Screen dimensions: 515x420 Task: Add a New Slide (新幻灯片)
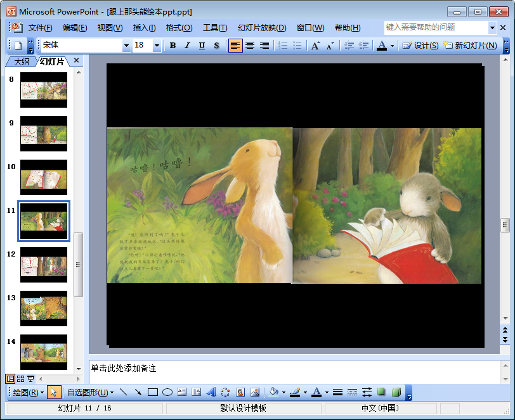[470, 45]
